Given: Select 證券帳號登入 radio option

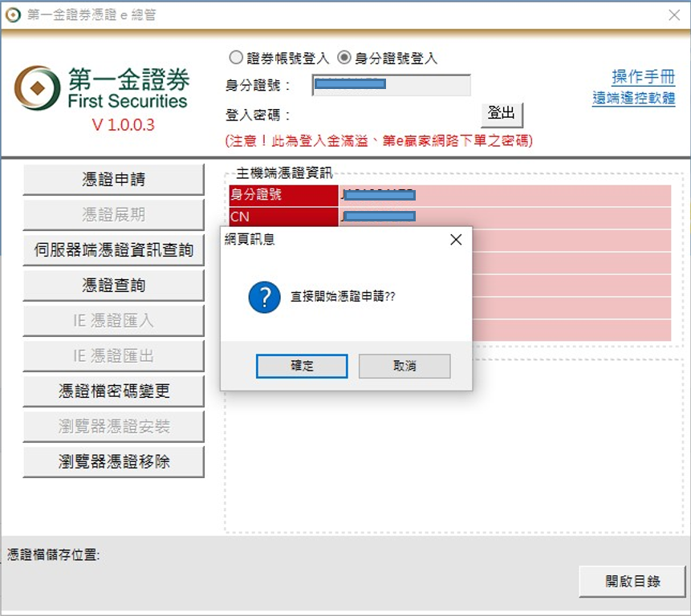Looking at the screenshot, I should [x=236, y=58].
